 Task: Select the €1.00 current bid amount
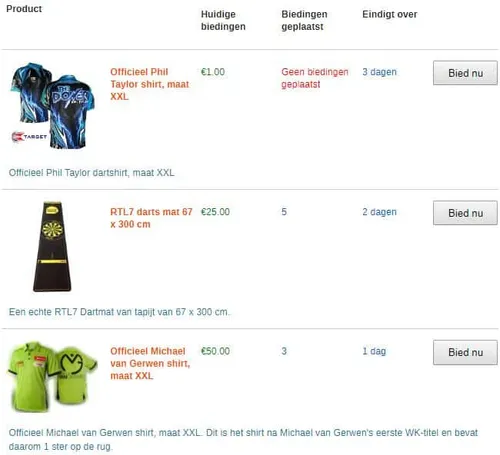pyautogui.click(x=213, y=72)
